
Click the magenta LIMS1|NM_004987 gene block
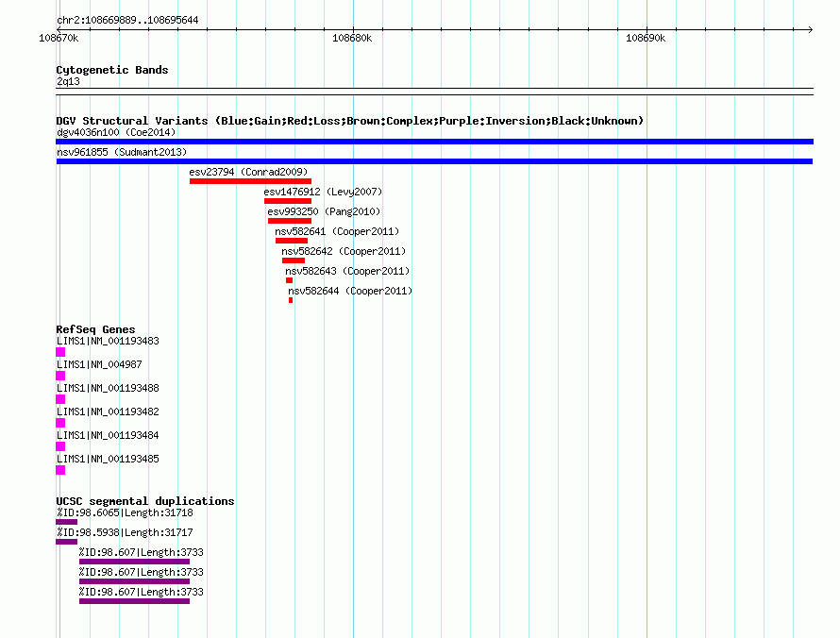coord(60,376)
